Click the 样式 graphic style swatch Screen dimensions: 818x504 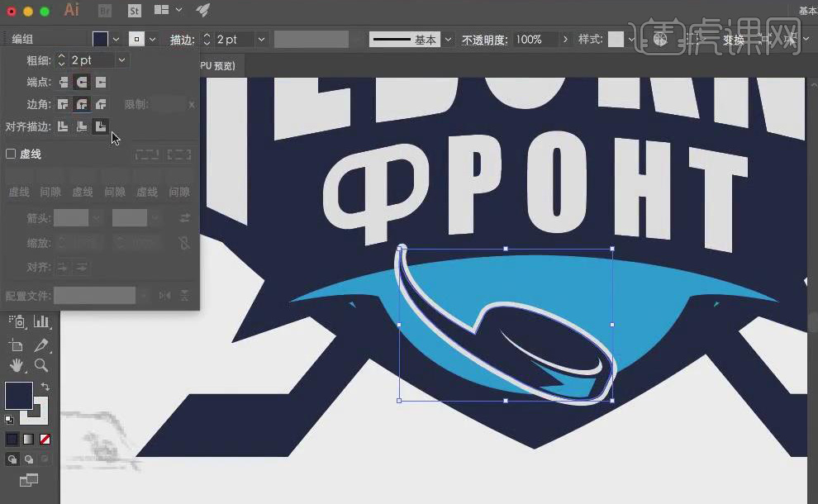tap(616, 39)
